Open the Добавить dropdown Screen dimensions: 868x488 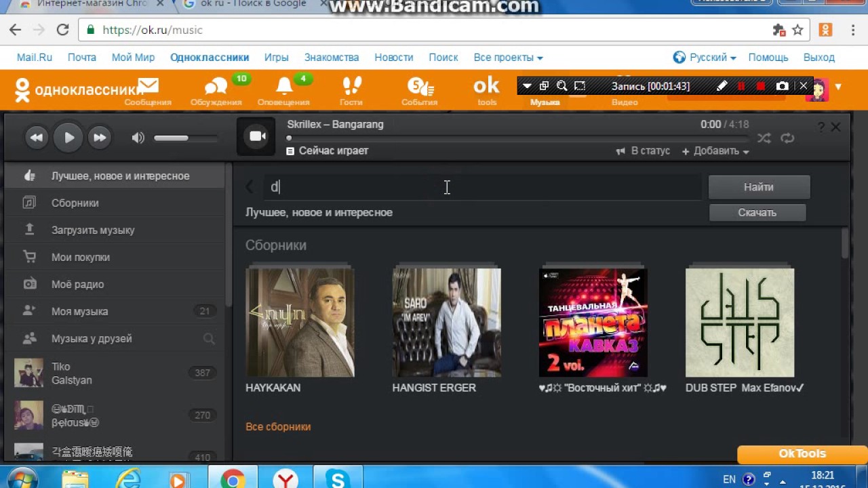(x=715, y=150)
